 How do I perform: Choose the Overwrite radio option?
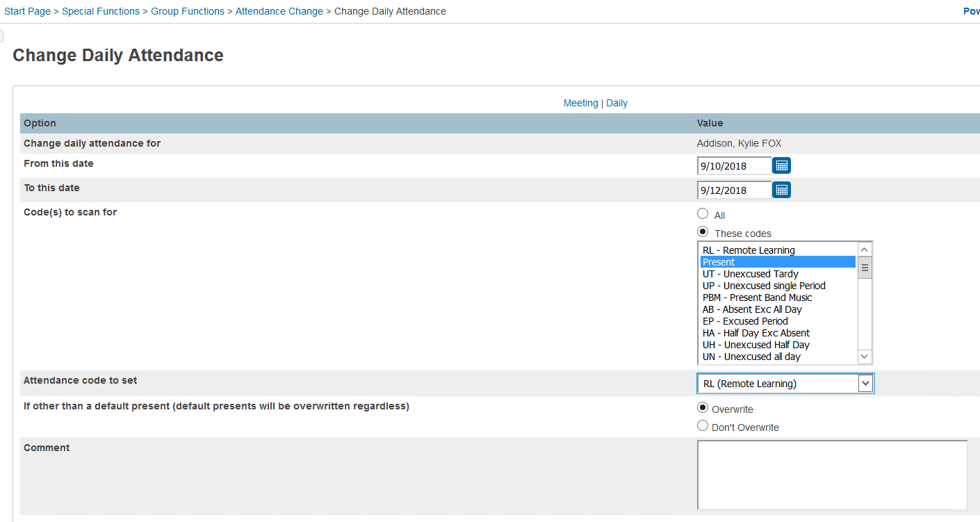pos(703,408)
